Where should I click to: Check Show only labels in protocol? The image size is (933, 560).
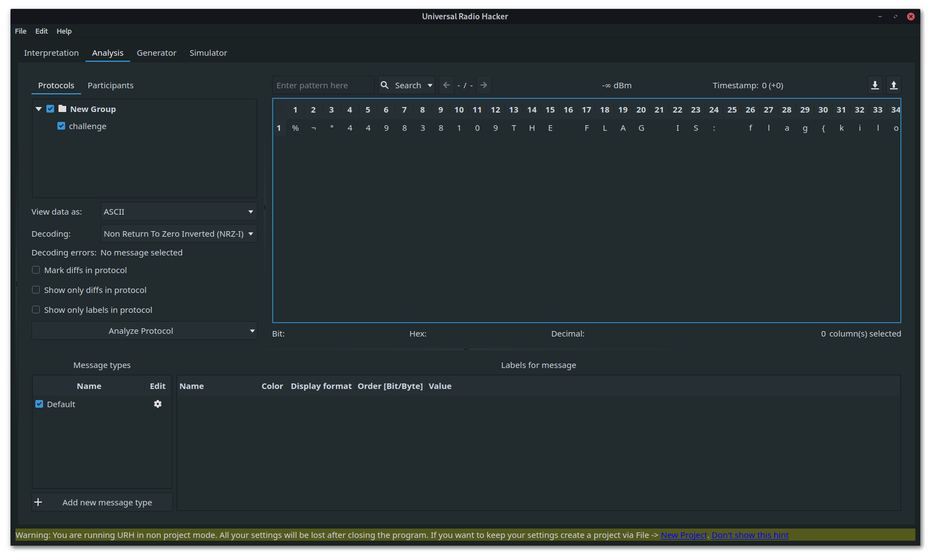[36, 310]
